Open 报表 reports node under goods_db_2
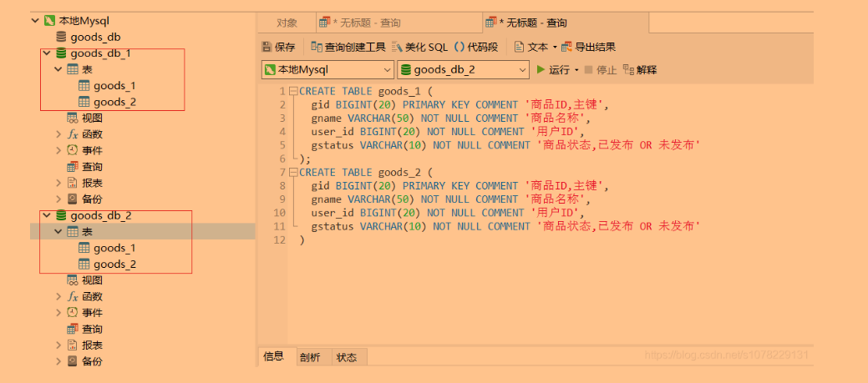 [x=84, y=345]
